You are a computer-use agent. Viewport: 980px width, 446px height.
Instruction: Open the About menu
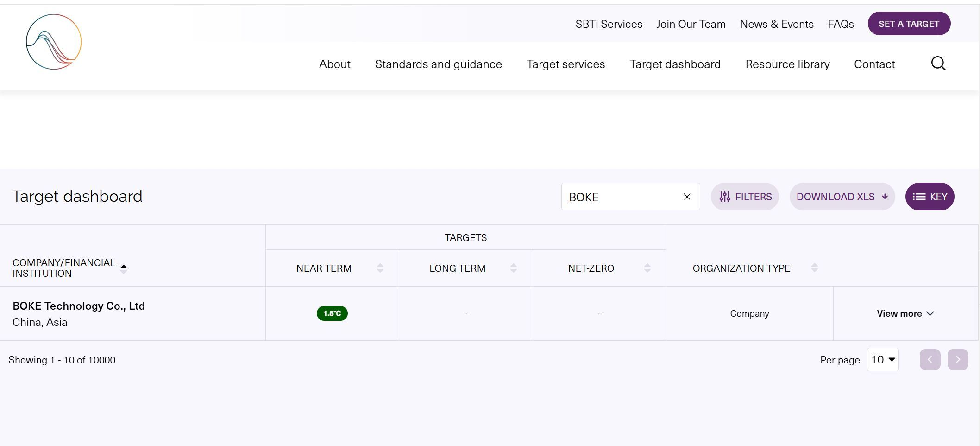pos(335,64)
